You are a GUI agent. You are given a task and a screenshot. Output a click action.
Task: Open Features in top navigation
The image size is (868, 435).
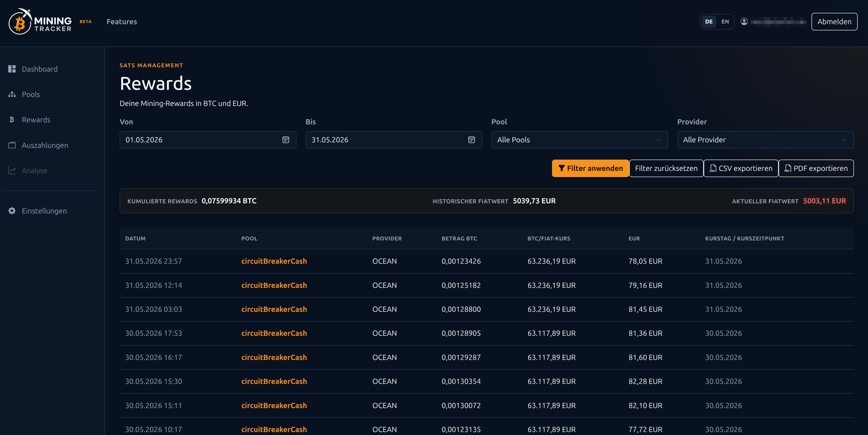[122, 22]
